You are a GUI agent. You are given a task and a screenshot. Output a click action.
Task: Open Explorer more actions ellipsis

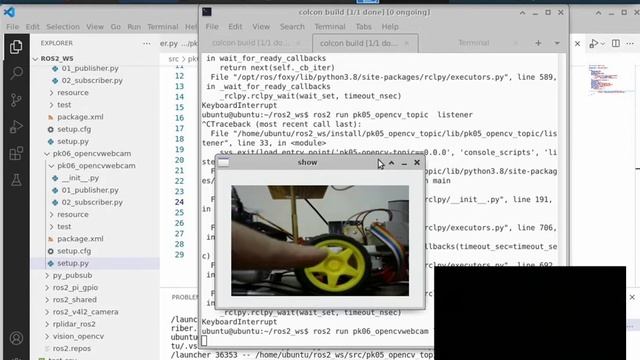147,43
